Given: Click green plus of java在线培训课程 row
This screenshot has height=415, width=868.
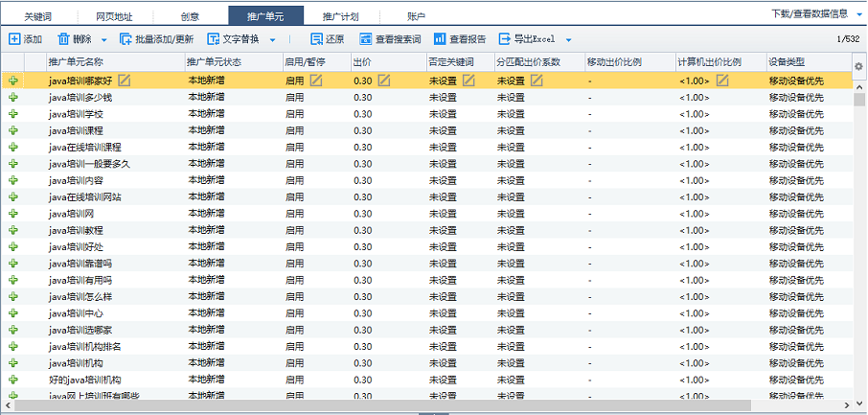Looking at the screenshot, I should pyautogui.click(x=13, y=148).
